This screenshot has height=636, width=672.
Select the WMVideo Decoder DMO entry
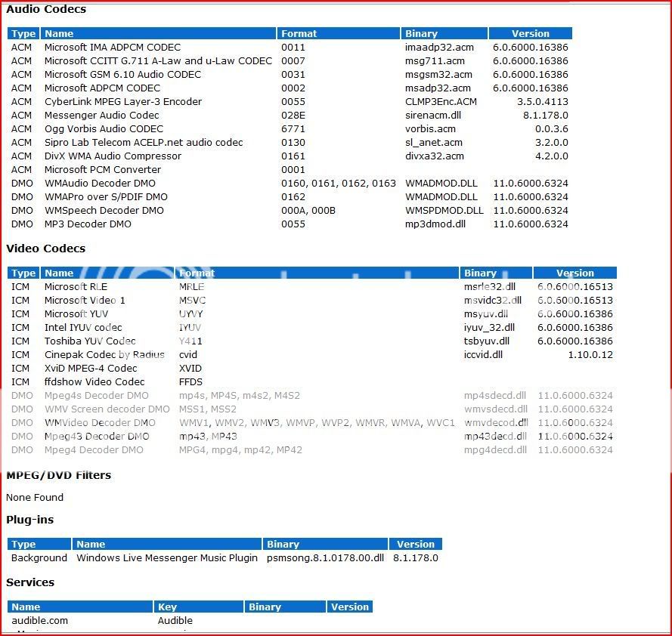[99, 422]
